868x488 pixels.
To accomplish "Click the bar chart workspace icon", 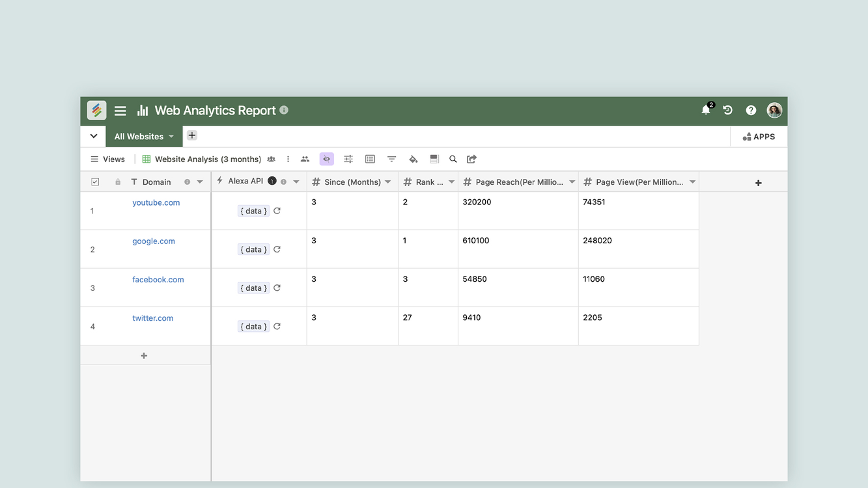I will 143,111.
